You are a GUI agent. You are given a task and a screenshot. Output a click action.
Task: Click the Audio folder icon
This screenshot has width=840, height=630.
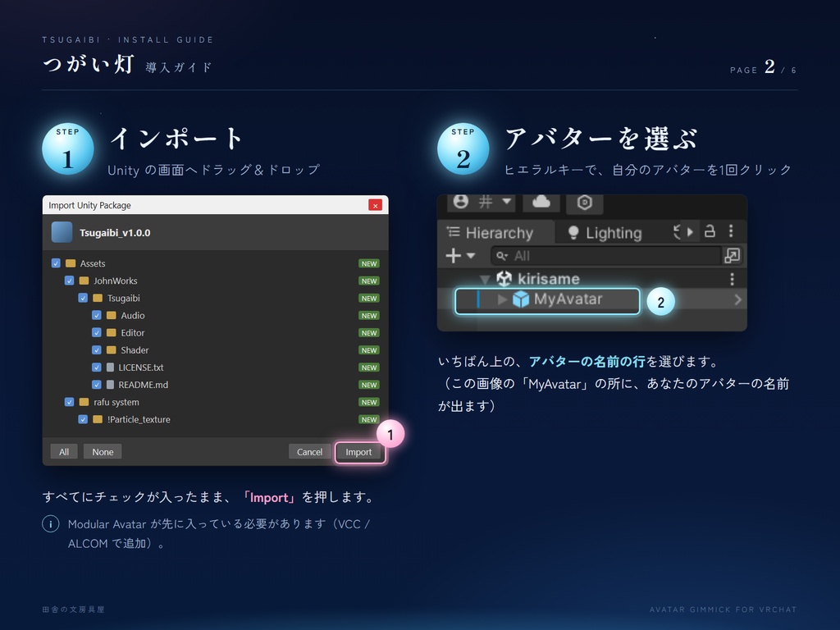112,315
